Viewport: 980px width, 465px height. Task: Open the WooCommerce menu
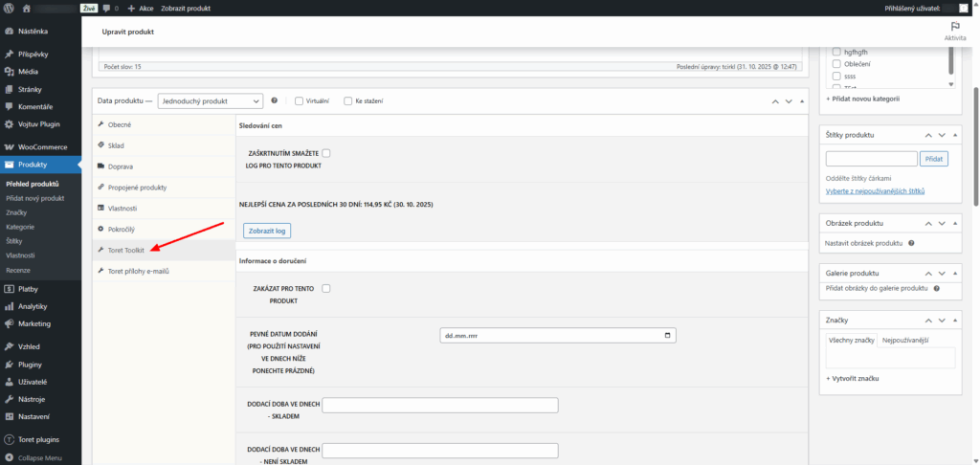[x=40, y=147]
